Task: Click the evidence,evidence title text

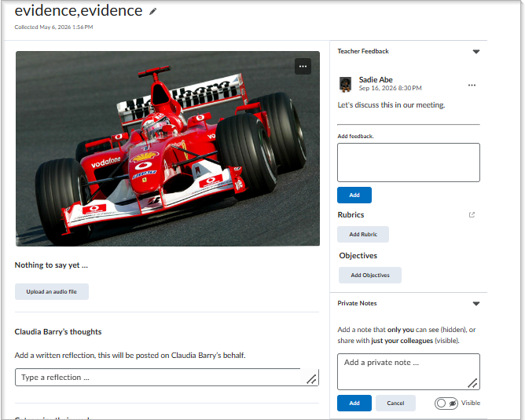Action: tap(79, 11)
